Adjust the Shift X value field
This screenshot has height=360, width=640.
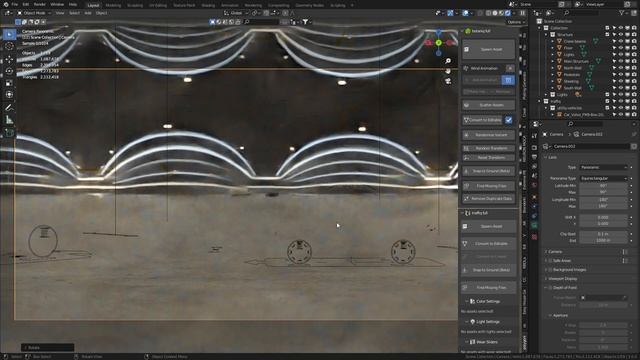603,218
